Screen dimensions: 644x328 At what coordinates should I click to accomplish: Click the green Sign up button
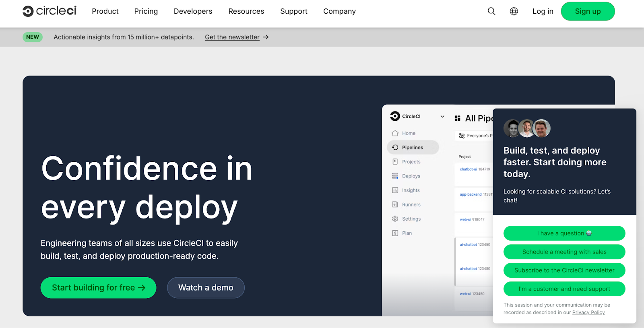pyautogui.click(x=588, y=11)
